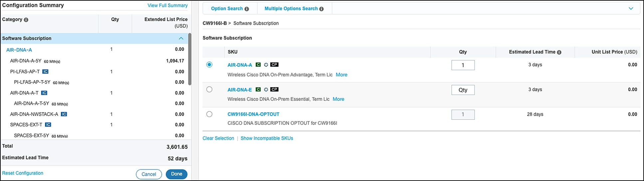Click the green C badge beside AIR-DNA-E
The height and width of the screenshot is (181, 644).
click(x=258, y=90)
